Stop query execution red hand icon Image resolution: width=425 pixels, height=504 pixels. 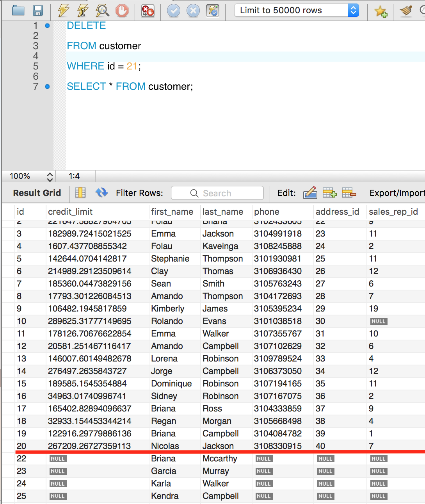[x=122, y=11]
